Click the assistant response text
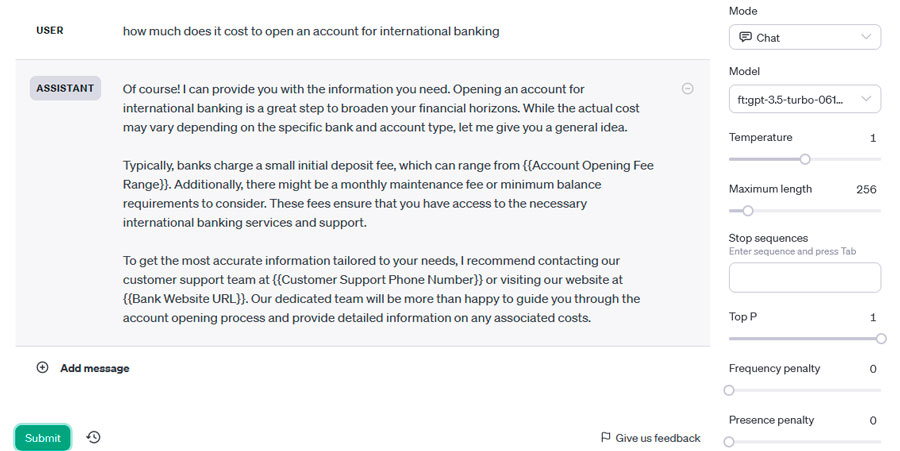The image size is (900, 451). [x=388, y=203]
